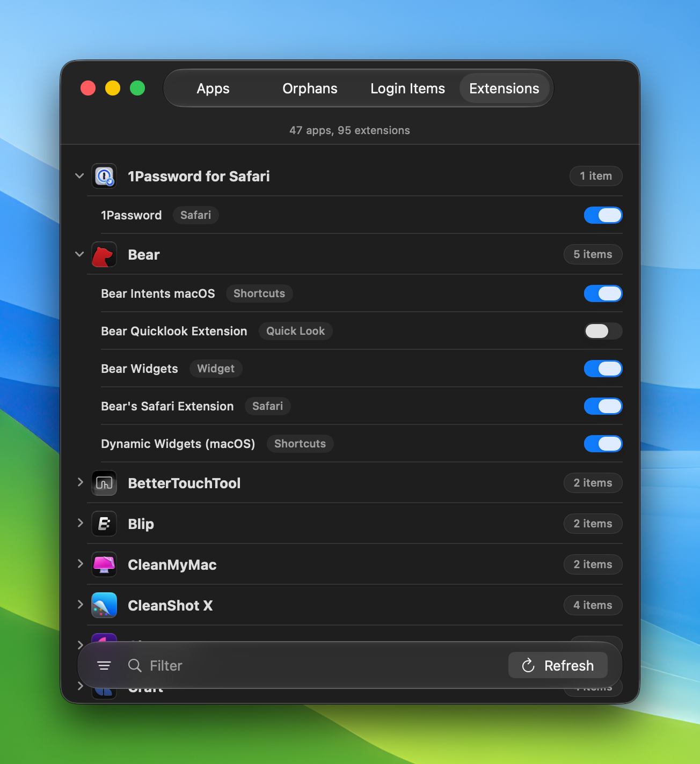This screenshot has height=764, width=700.
Task: Click the Refresh button label
Action: click(x=569, y=666)
